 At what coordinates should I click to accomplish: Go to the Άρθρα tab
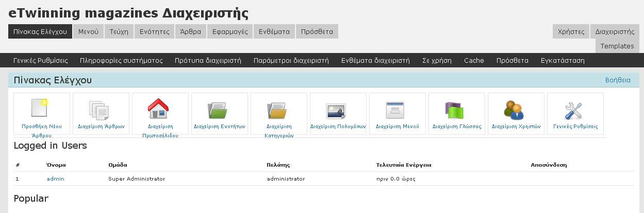191,31
